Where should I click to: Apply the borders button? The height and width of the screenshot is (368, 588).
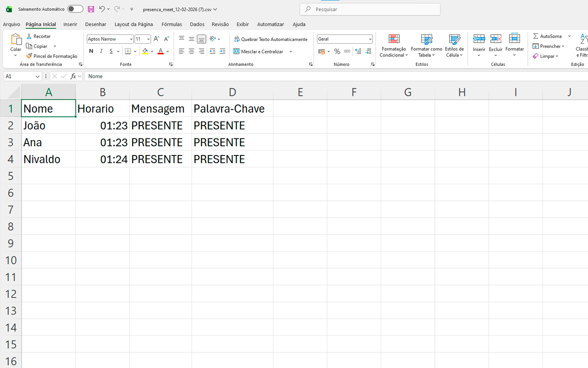(128, 52)
